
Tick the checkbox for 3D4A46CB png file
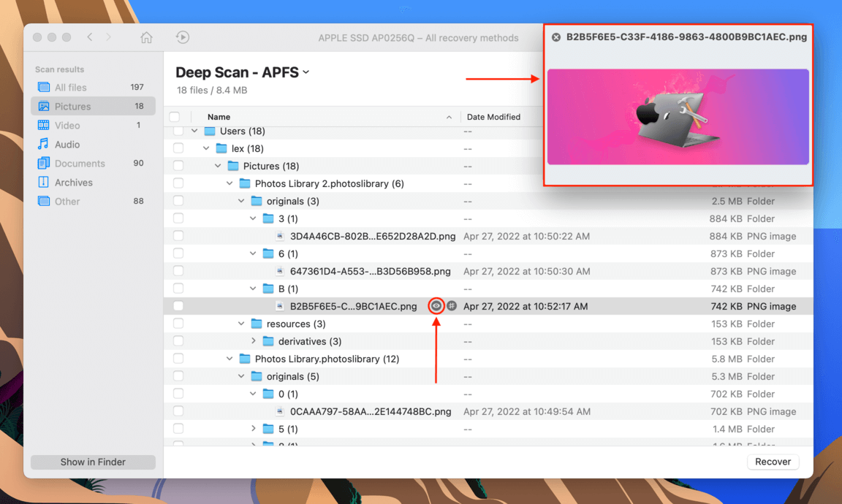[178, 236]
